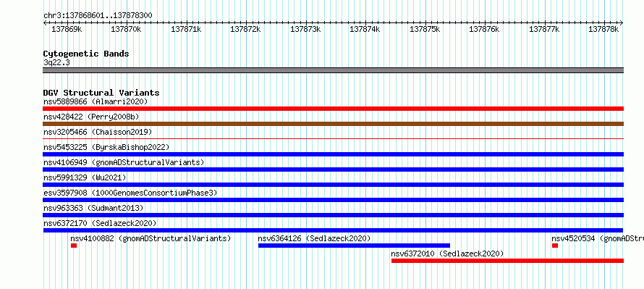Click the nsv6372170 (Sedlazeck2020) label

coord(100,223)
